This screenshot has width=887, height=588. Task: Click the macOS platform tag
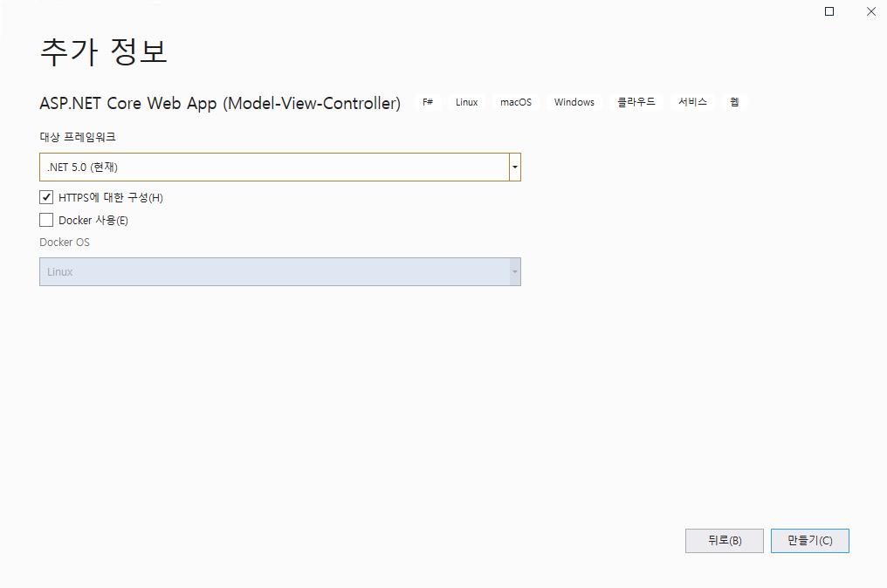(515, 102)
